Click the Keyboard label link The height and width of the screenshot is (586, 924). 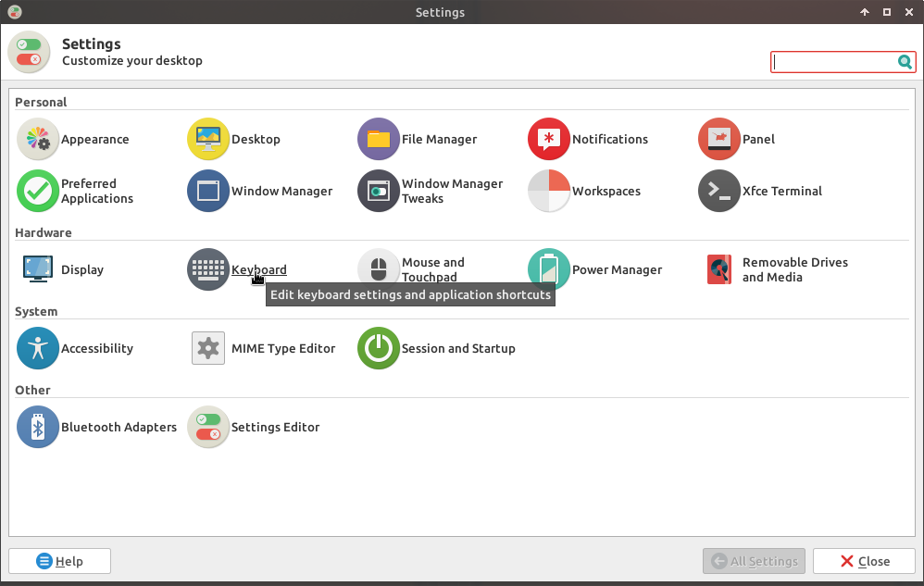[x=258, y=269]
